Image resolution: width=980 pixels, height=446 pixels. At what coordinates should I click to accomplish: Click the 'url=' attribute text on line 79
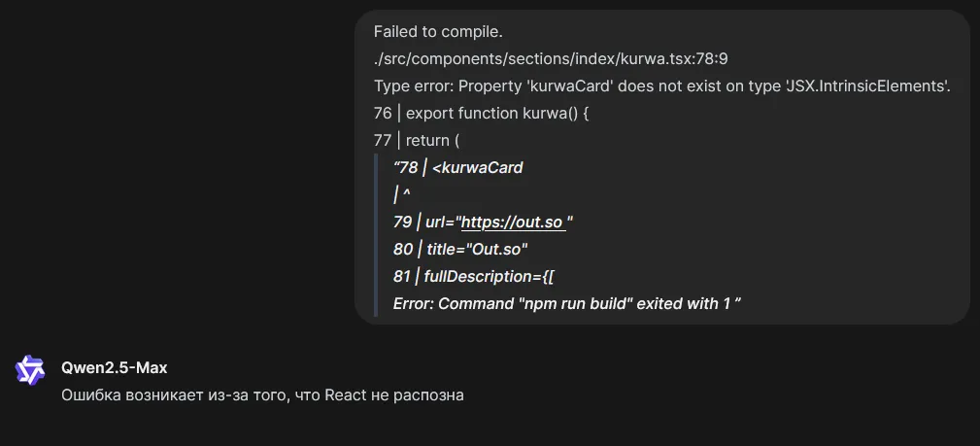point(441,223)
